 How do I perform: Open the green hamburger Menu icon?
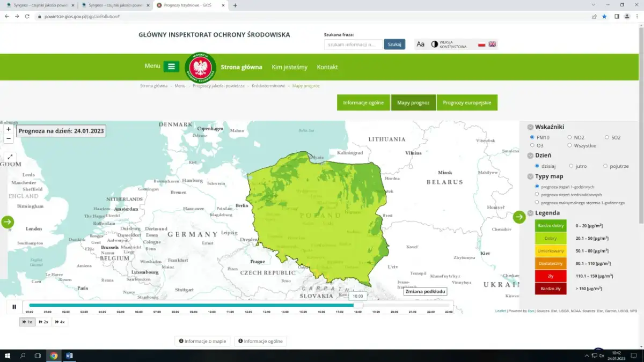pyautogui.click(x=172, y=67)
